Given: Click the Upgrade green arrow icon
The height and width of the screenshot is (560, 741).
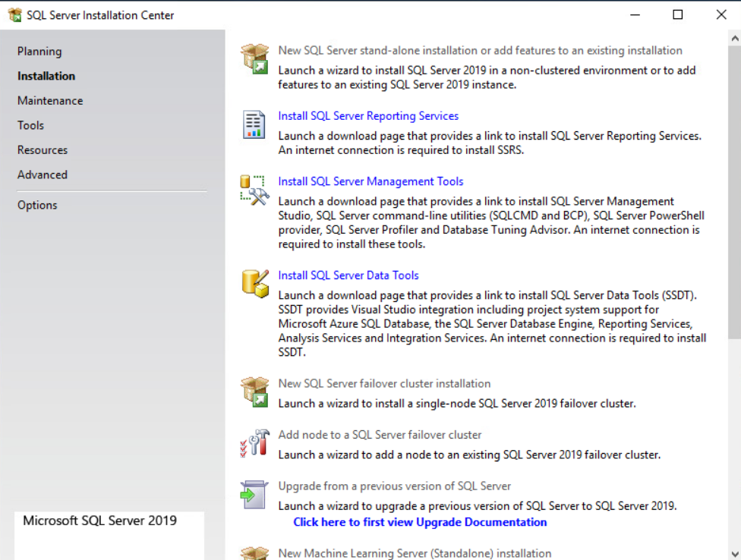Looking at the screenshot, I should coord(254,495).
